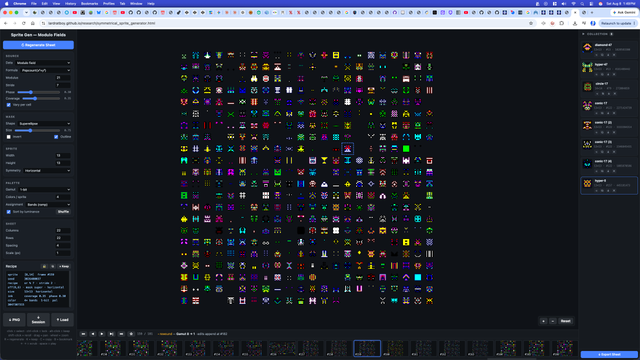640x360 pixels.
Task: Select the solid green square sprite
Action: (x=406, y=149)
